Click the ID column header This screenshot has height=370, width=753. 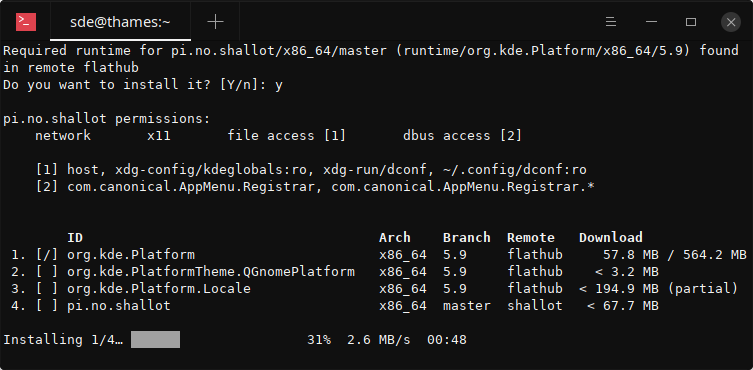tap(75, 237)
